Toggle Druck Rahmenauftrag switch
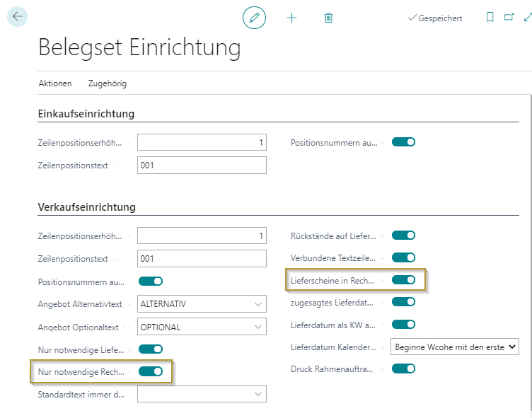 tap(403, 368)
